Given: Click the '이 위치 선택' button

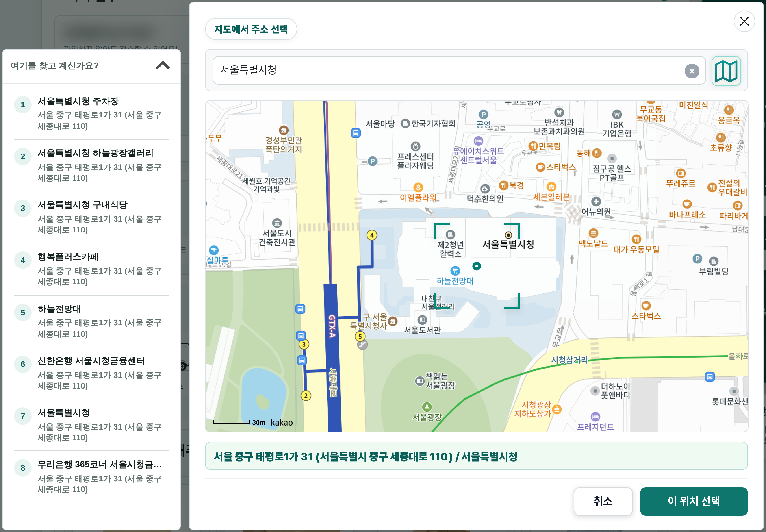Looking at the screenshot, I should tap(694, 501).
